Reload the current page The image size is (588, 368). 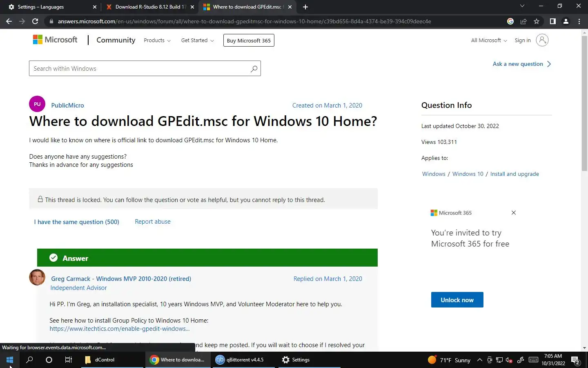coord(35,21)
